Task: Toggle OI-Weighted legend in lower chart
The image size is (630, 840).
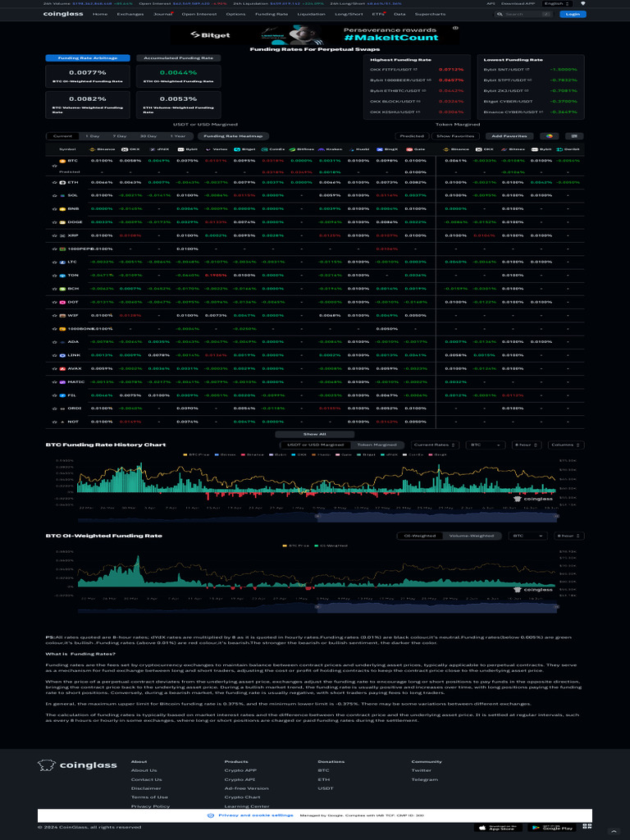Action: point(330,546)
